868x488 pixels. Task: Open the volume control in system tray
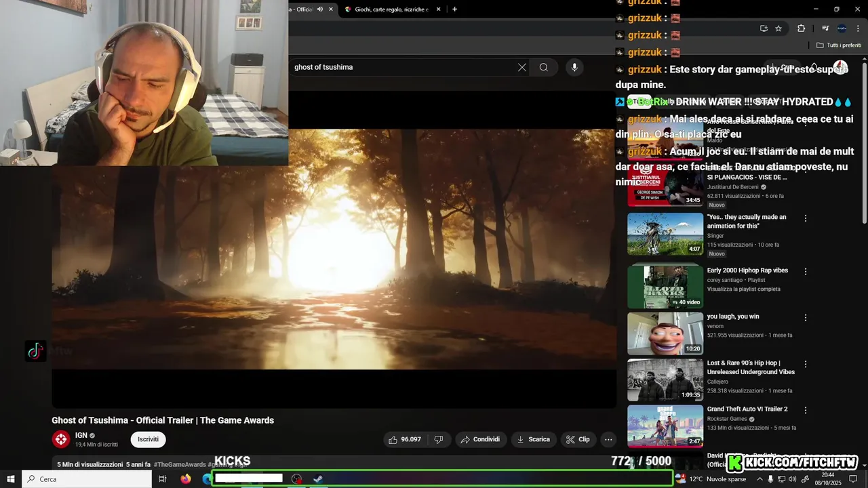(x=793, y=479)
